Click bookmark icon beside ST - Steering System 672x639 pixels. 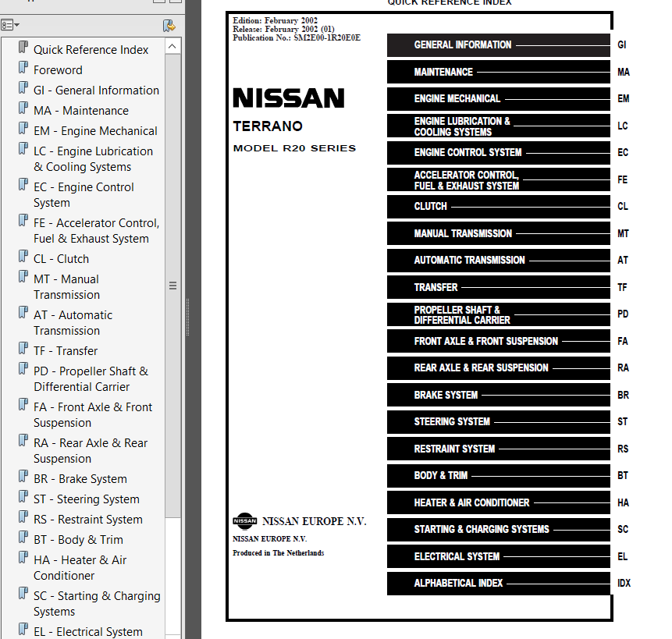(23, 496)
